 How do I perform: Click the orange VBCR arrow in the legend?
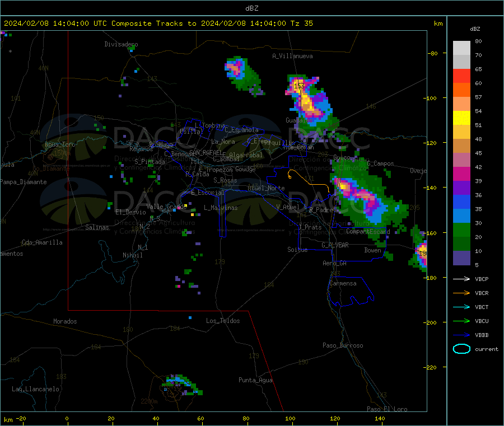coord(461,293)
